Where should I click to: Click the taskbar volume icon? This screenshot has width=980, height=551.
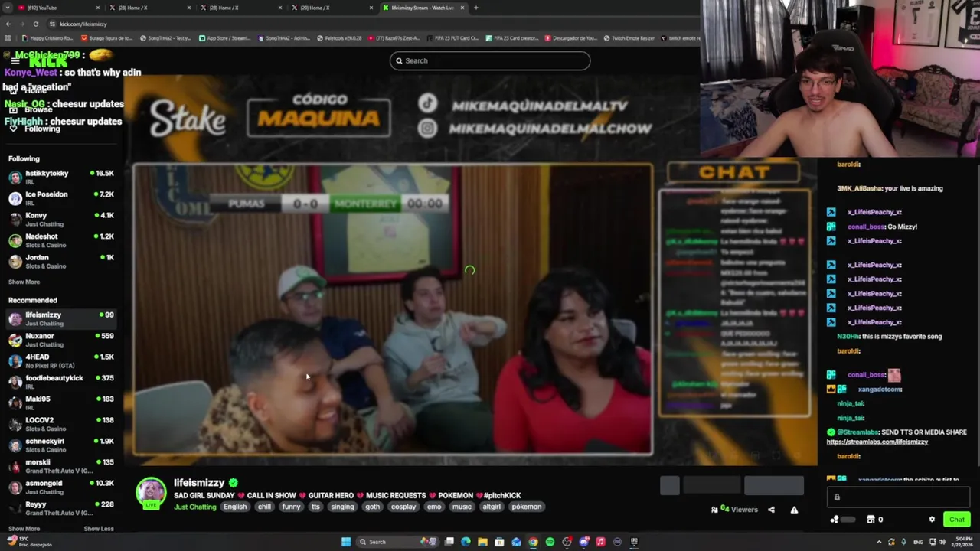tap(942, 542)
